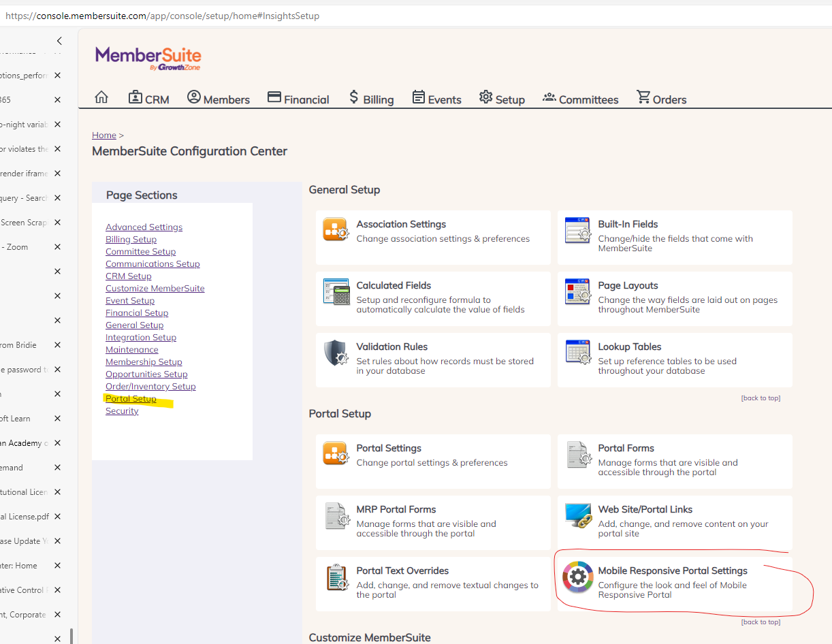Click 'back to top' under General Setup
The height and width of the screenshot is (644, 832).
(761, 398)
